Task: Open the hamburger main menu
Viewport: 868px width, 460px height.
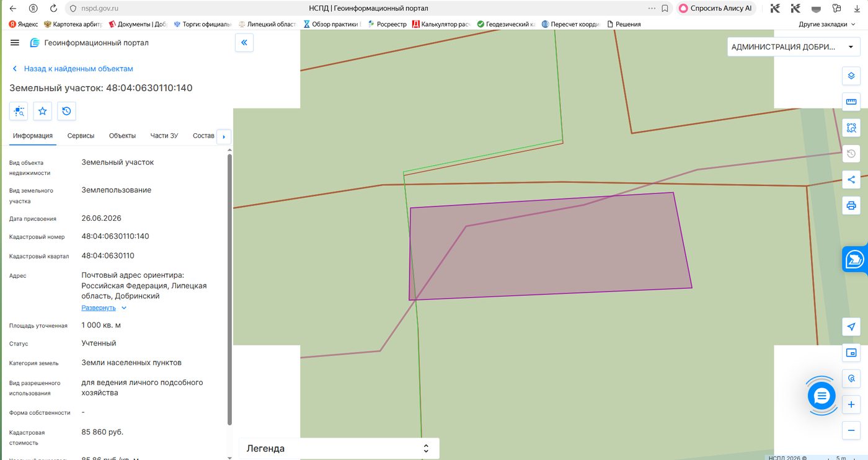Action: pos(15,43)
